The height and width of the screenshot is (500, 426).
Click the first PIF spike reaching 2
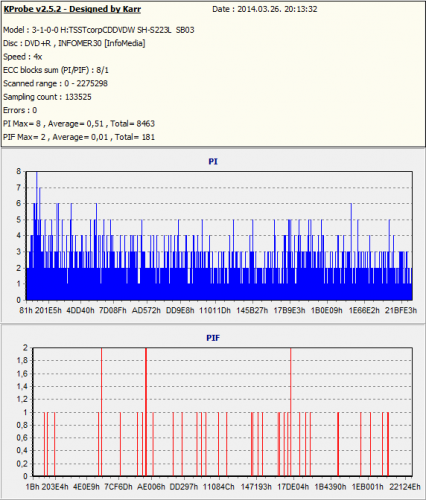pyautogui.click(x=101, y=412)
